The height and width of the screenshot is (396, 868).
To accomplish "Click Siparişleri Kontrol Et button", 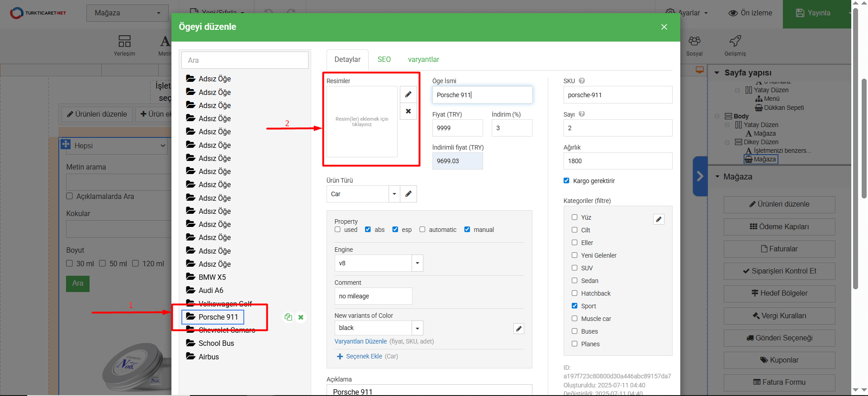I will point(779,271).
